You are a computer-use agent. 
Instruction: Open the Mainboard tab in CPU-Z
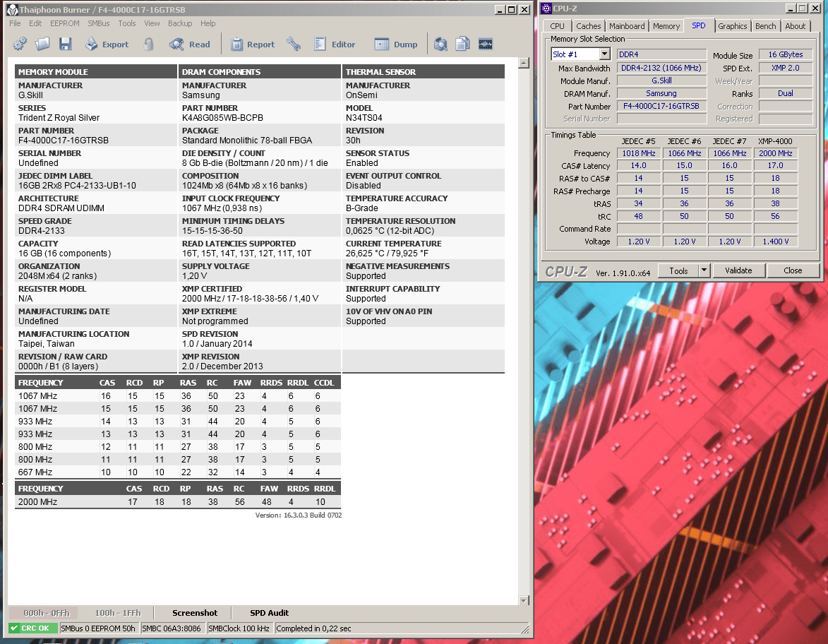(627, 26)
